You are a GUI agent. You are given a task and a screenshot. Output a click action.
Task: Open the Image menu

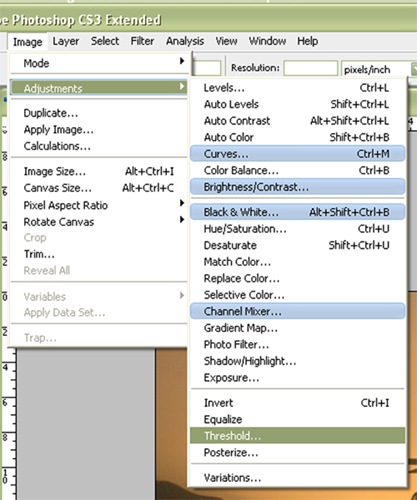click(x=28, y=42)
